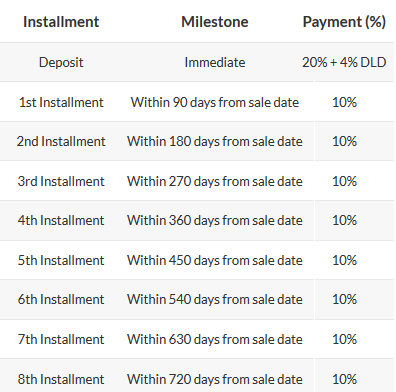Click the 10% payment for 7th Installment

pyautogui.click(x=344, y=339)
